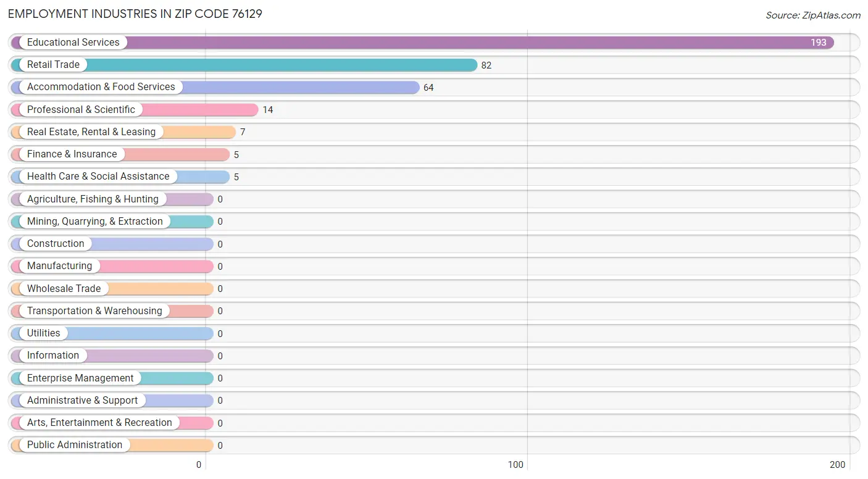Click the value 64 next to Accommodation bar
This screenshot has height=479, width=868.
point(428,88)
